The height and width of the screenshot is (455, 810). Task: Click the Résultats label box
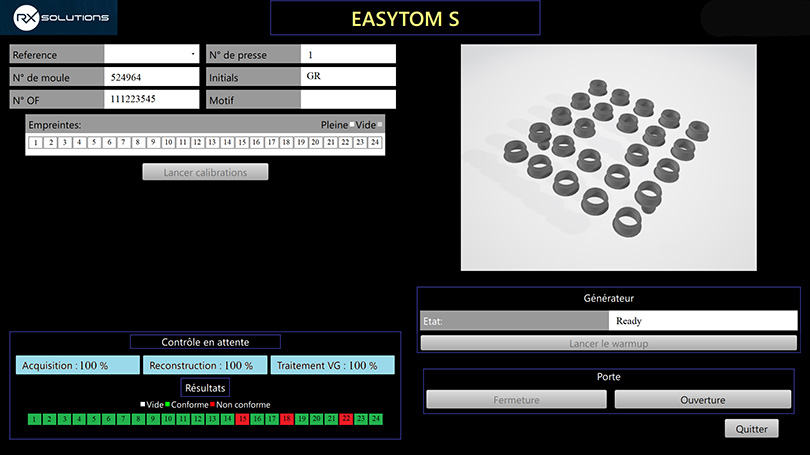[x=205, y=388]
